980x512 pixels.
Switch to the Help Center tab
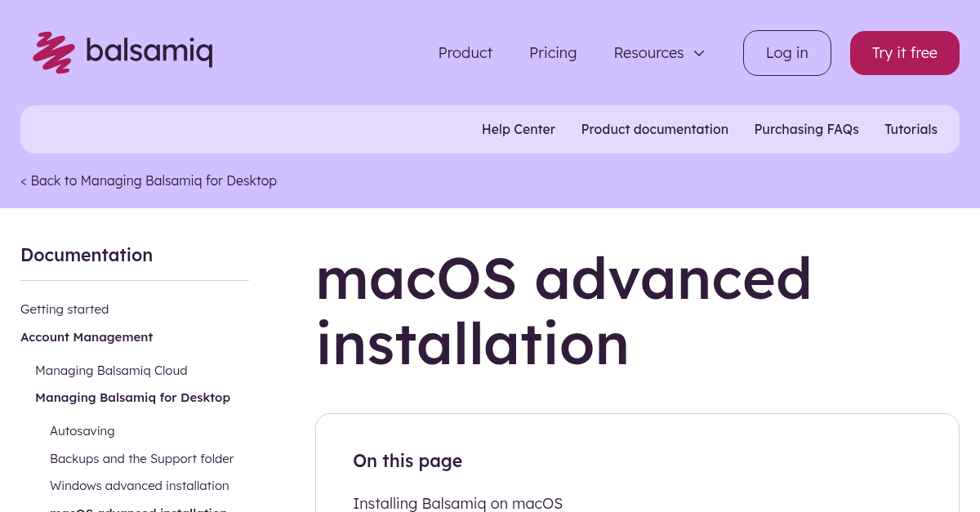coord(518,129)
